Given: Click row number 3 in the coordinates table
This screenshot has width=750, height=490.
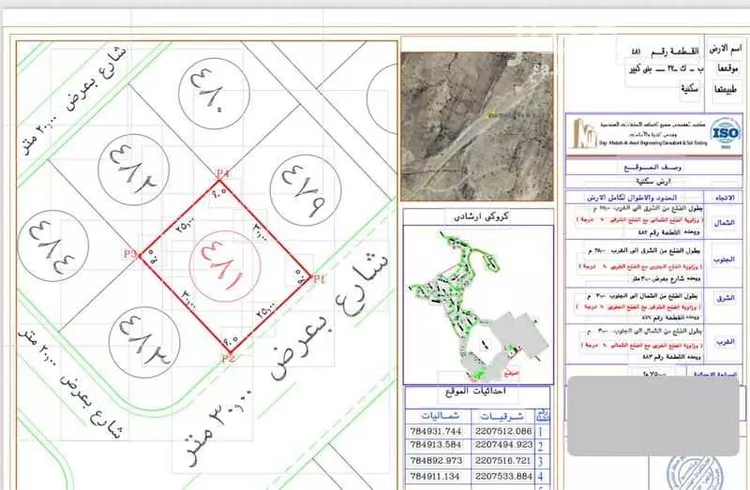Looking at the screenshot, I should coord(540,462).
